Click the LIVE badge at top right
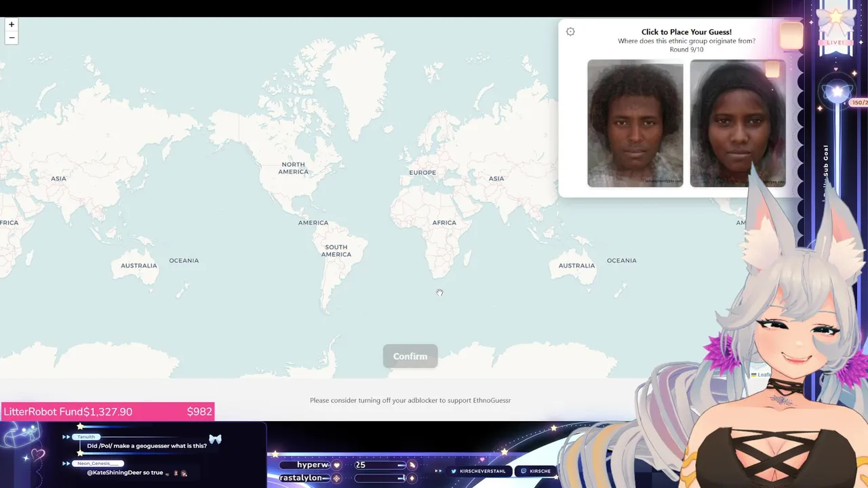Image resolution: width=868 pixels, height=488 pixels. 835,42
